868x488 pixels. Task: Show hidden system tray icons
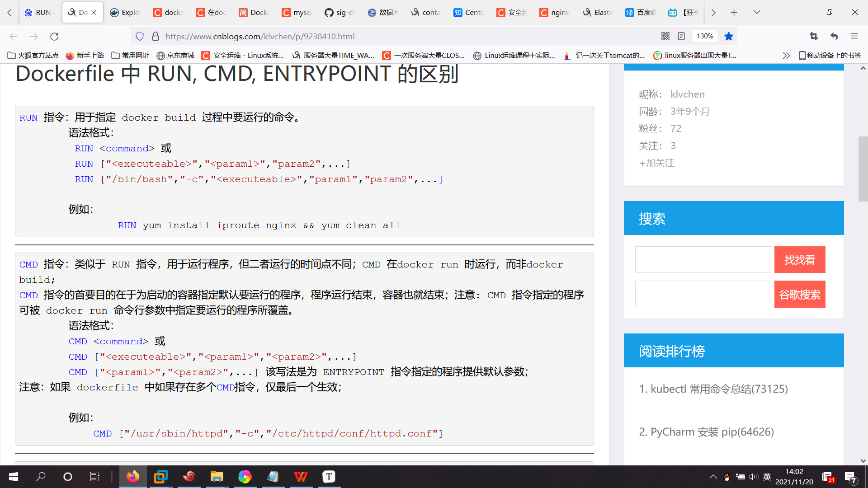point(713,477)
